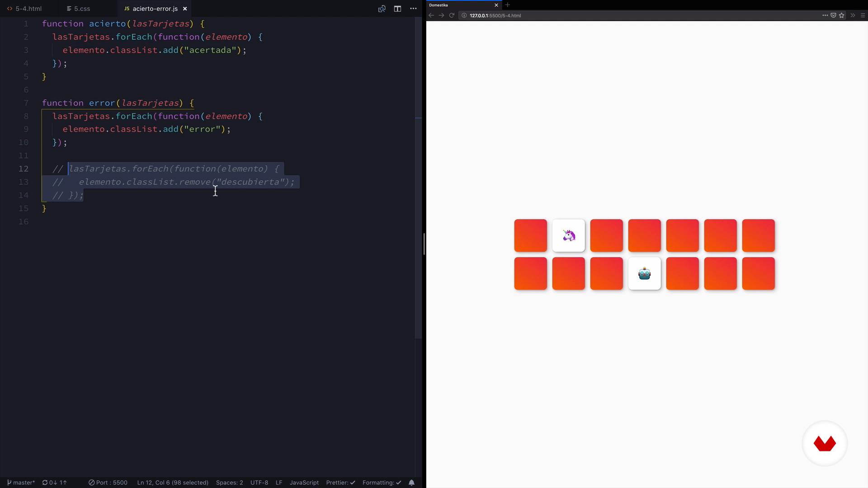This screenshot has width=868, height=488.
Task: Save page to Pocket
Action: pos(833,15)
